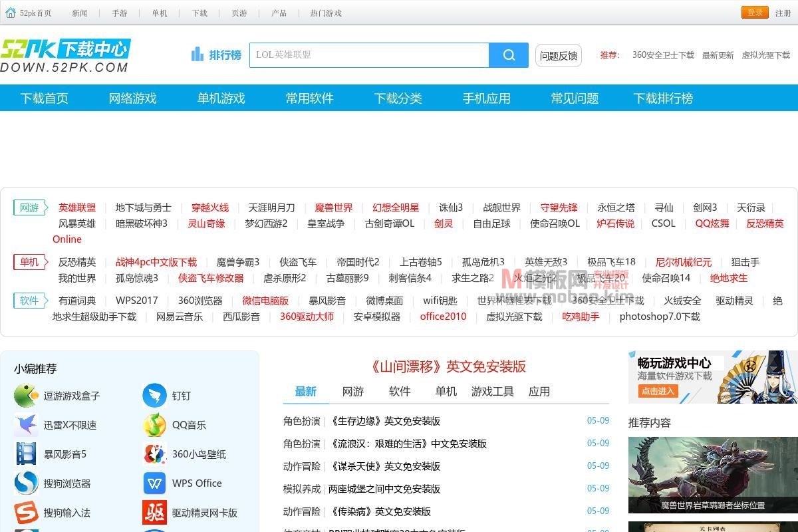Click the 点击进入 banner button

click(658, 391)
